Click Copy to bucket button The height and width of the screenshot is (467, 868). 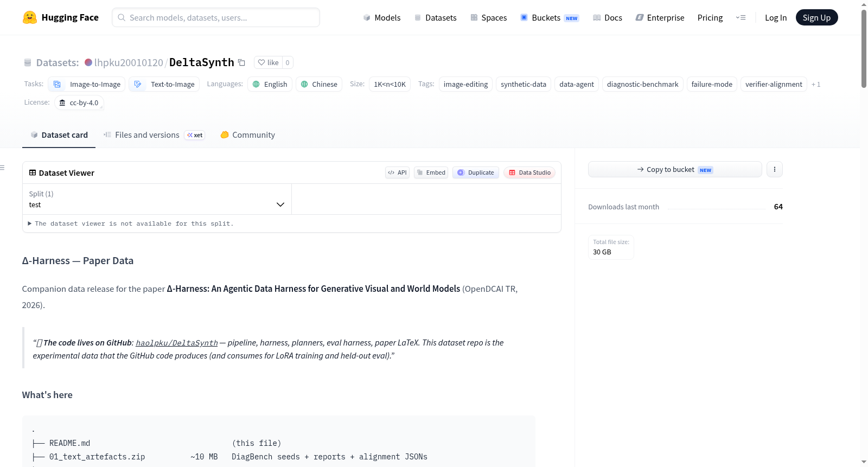click(x=675, y=169)
